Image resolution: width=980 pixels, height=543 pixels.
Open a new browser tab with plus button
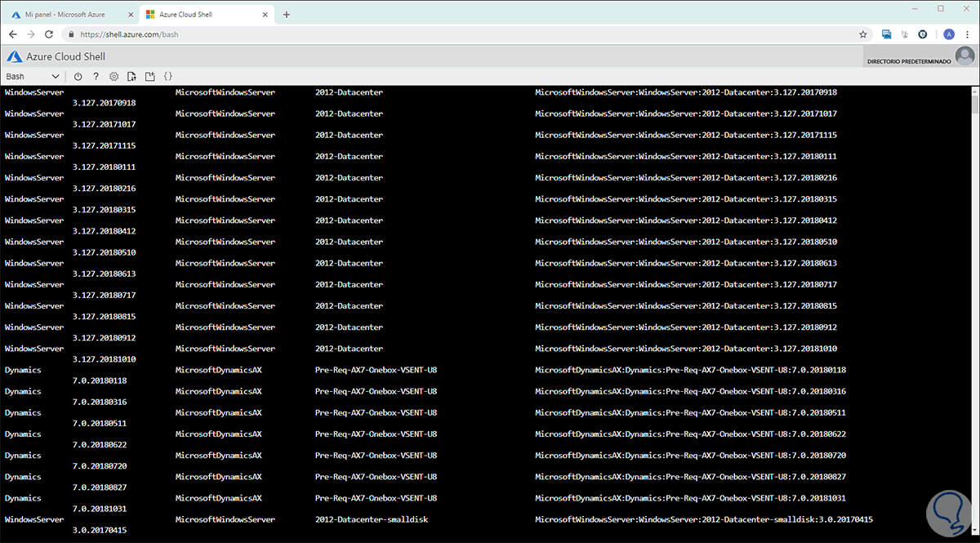286,15
